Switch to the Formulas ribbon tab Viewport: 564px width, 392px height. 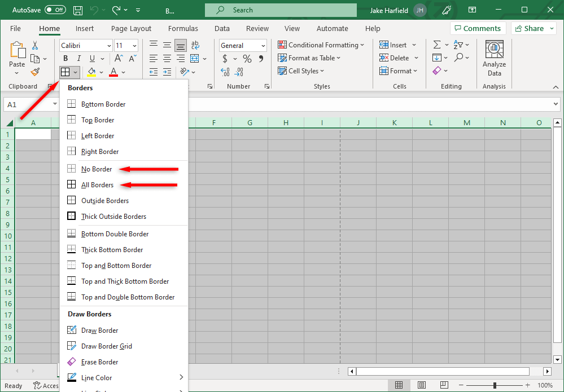click(183, 28)
